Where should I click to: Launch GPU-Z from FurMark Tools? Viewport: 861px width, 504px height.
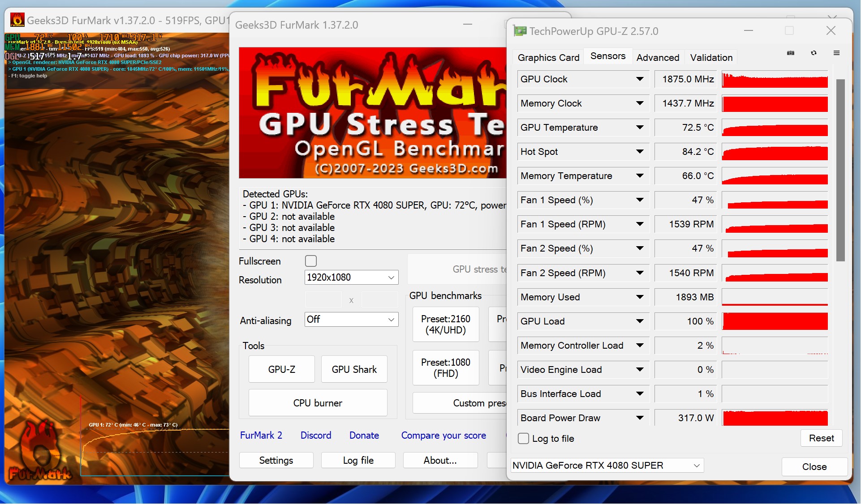[282, 369]
